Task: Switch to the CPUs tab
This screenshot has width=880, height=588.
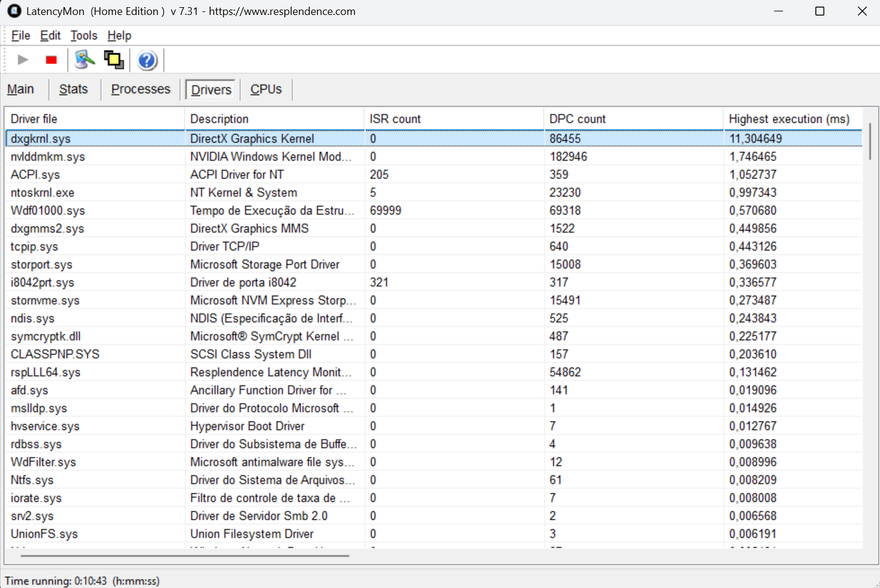Action: point(266,89)
